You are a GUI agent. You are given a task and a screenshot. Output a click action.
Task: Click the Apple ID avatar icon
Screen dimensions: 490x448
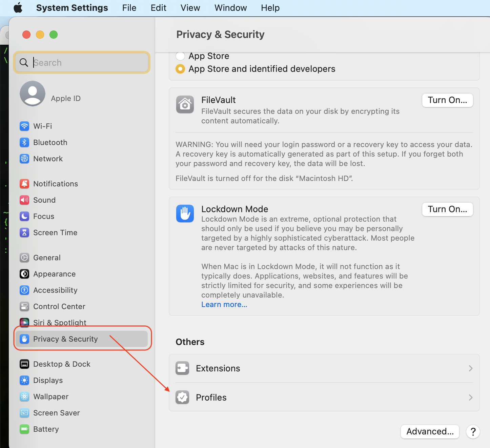click(33, 94)
